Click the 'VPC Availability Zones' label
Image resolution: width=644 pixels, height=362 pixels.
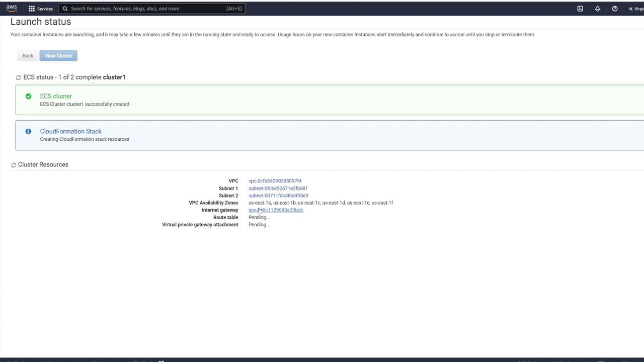click(213, 203)
